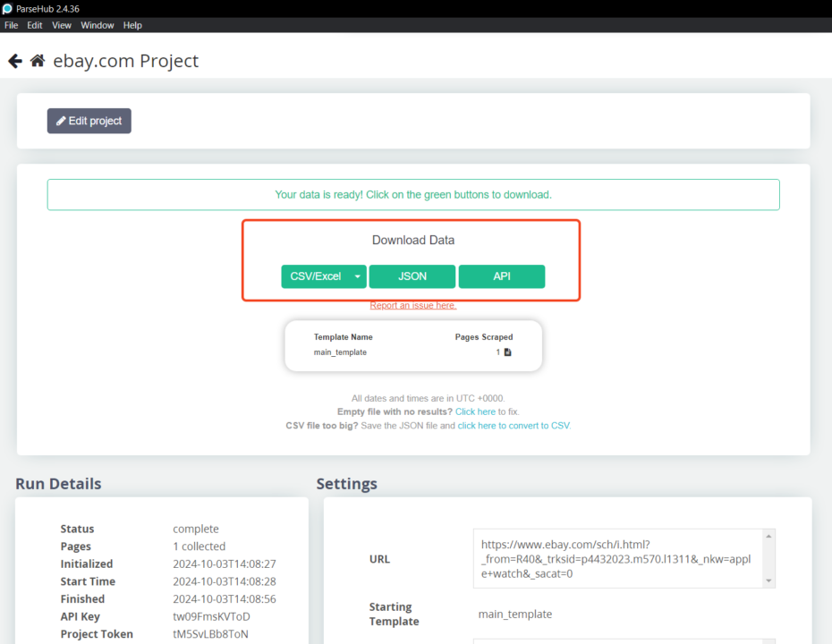Click the Start Time value 2024-10-03T14:08:28

point(225,581)
